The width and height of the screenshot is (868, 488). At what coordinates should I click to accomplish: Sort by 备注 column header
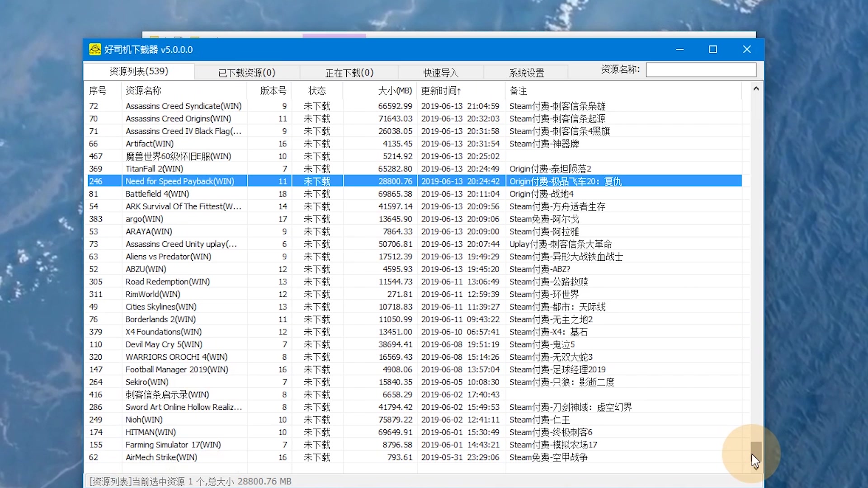coord(623,91)
